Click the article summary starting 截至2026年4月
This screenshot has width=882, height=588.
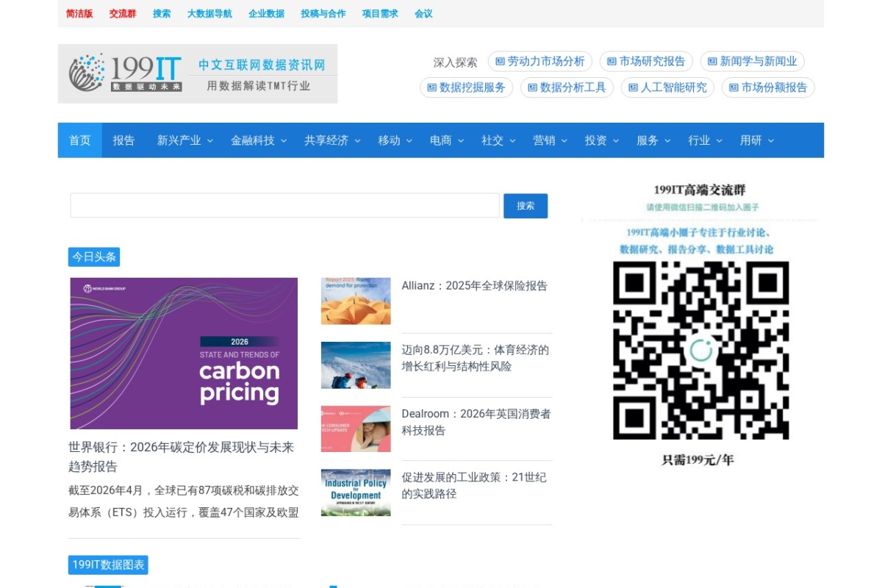tap(184, 501)
